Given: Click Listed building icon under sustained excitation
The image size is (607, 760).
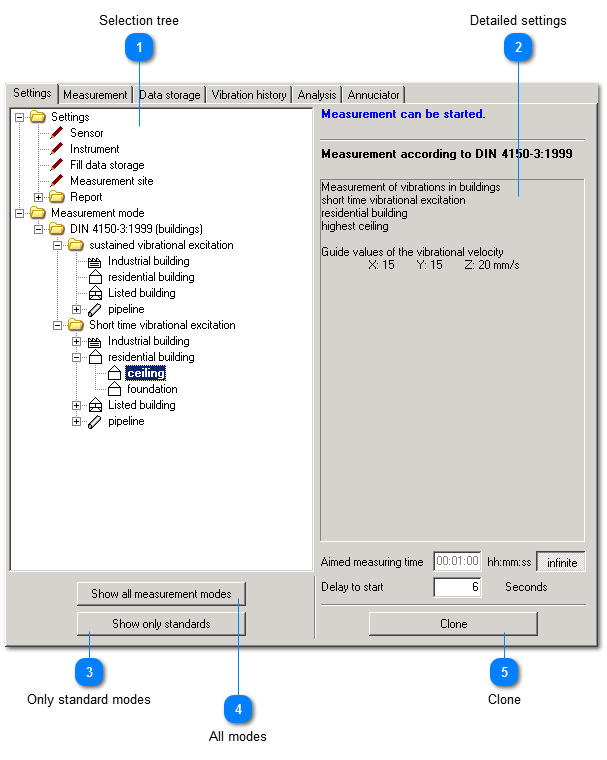Looking at the screenshot, I should pyautogui.click(x=95, y=293).
